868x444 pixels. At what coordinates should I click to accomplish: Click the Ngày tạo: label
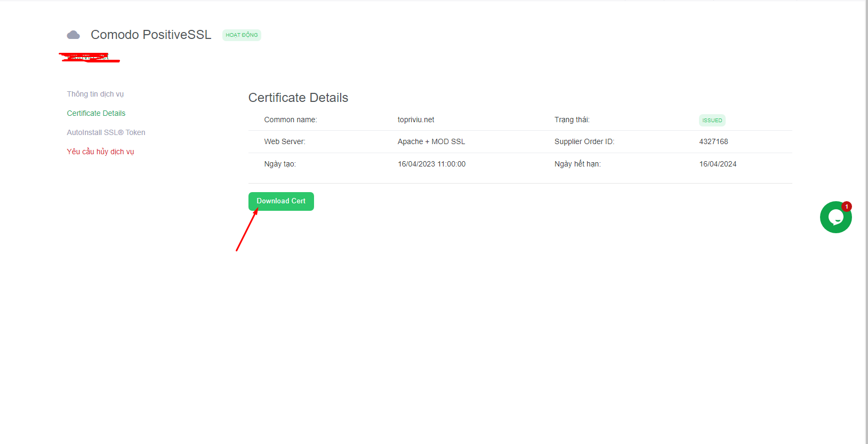(280, 164)
